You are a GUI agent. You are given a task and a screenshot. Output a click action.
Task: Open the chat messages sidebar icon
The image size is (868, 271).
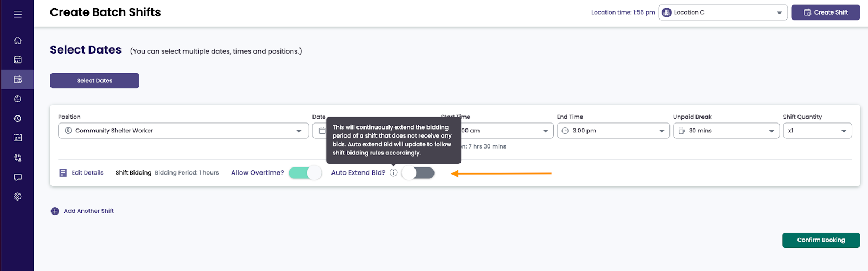17,177
